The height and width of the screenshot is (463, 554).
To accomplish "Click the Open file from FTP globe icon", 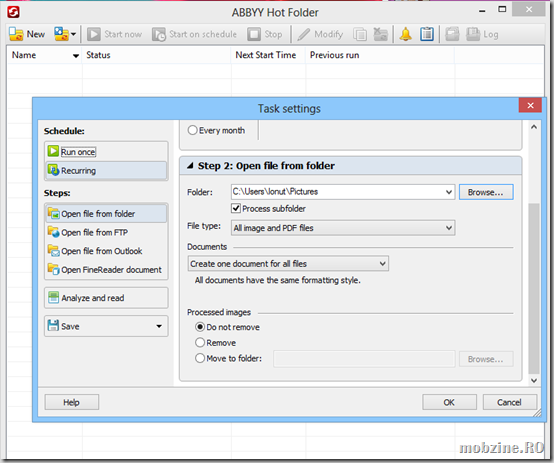I will [53, 232].
